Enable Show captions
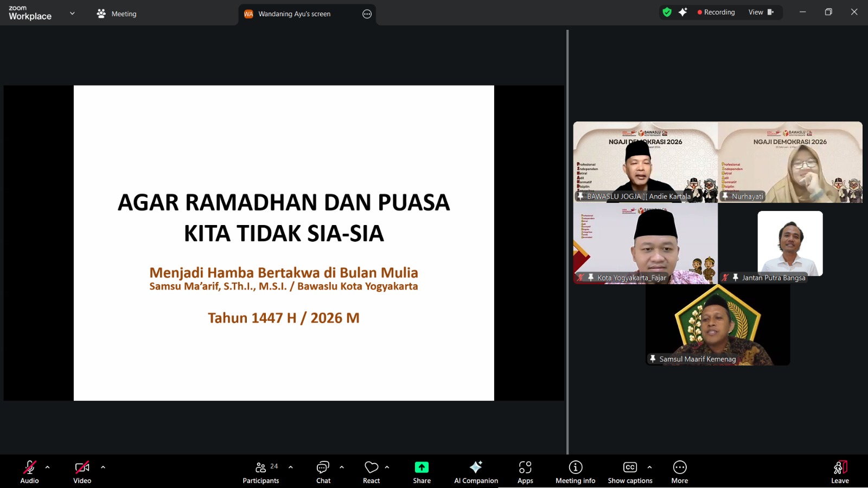868x488 pixels. (x=630, y=471)
